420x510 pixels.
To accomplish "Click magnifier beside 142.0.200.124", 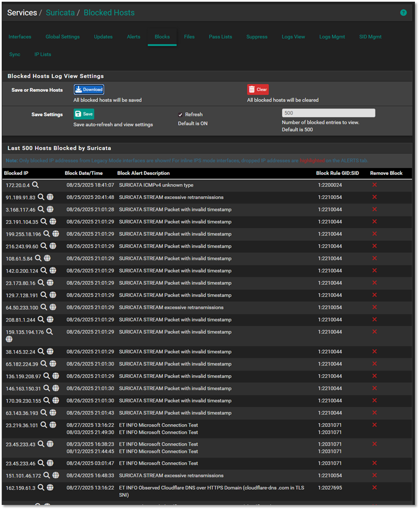I will 44,271.
